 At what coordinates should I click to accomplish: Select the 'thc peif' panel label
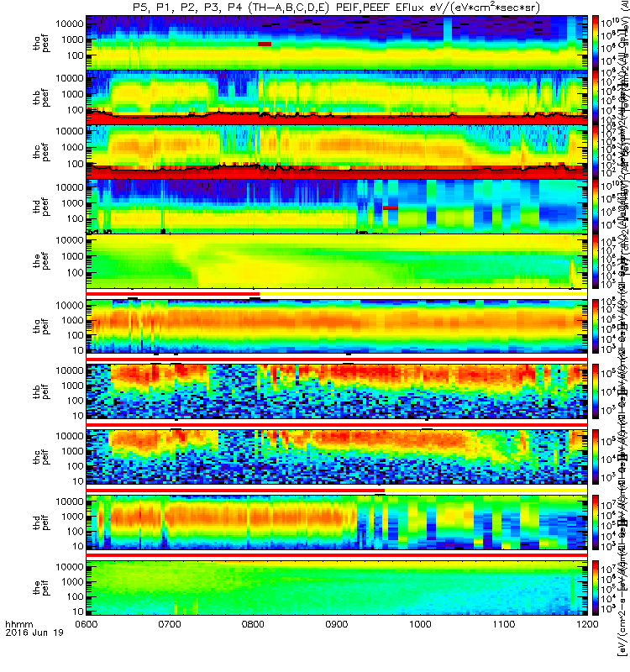pos(41,457)
